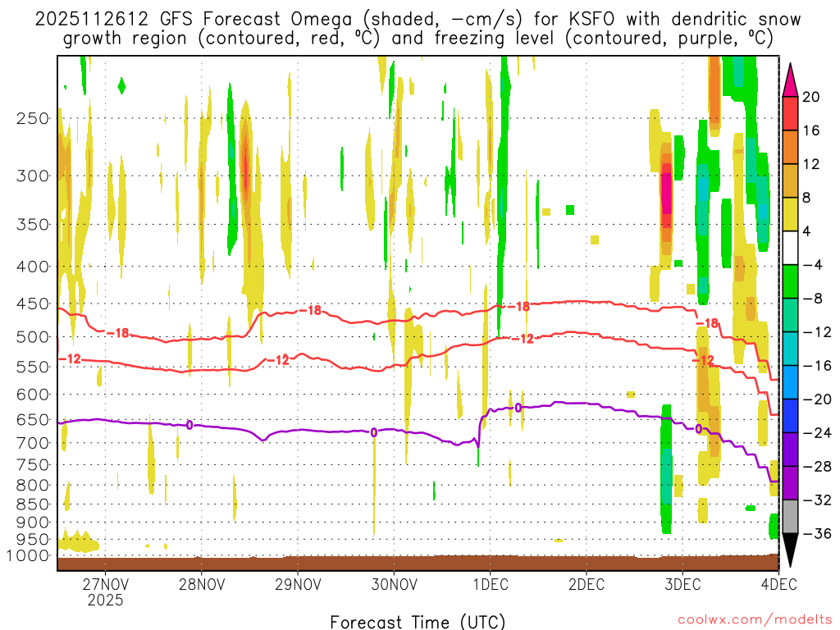Click the green -4 to -8 colorbar swatch
Viewport: 840px width, 630px height.
[x=790, y=282]
